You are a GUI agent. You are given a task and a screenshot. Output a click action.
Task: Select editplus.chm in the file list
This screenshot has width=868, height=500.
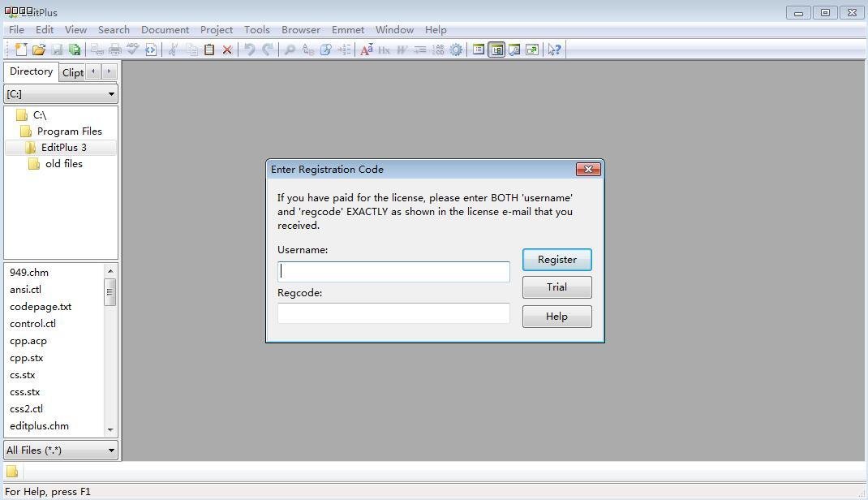click(x=39, y=426)
